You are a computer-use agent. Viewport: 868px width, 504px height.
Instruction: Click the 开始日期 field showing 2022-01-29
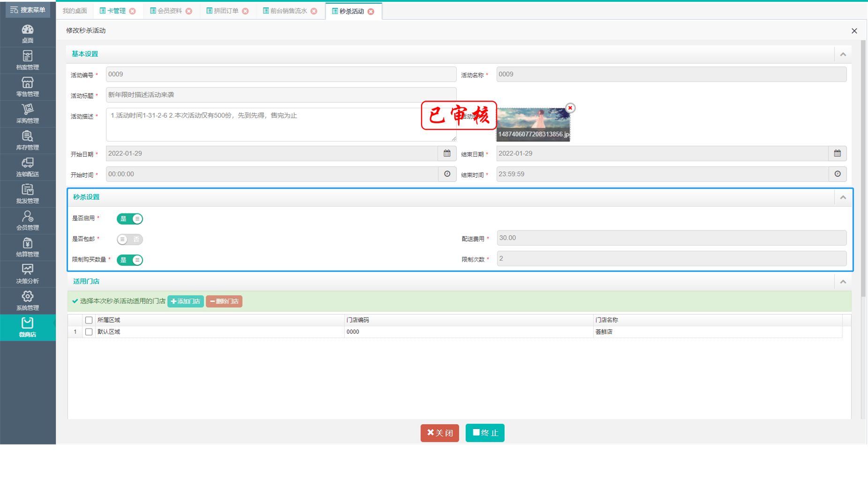click(x=272, y=153)
